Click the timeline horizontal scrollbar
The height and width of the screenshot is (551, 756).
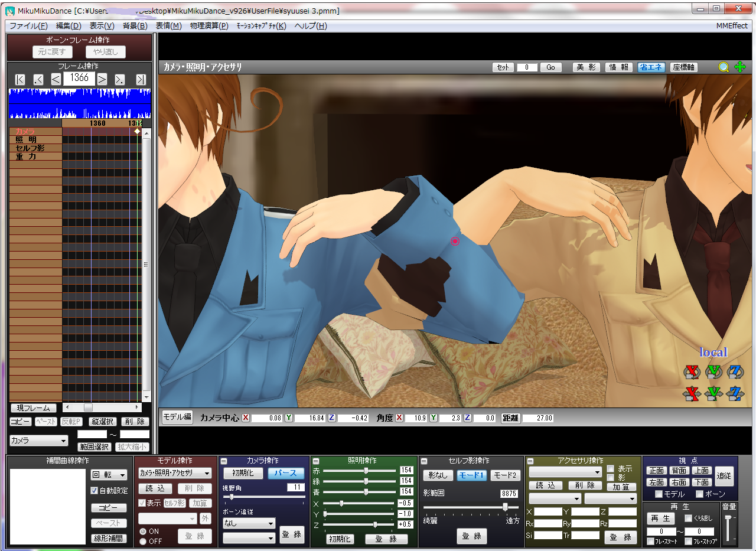click(x=102, y=407)
